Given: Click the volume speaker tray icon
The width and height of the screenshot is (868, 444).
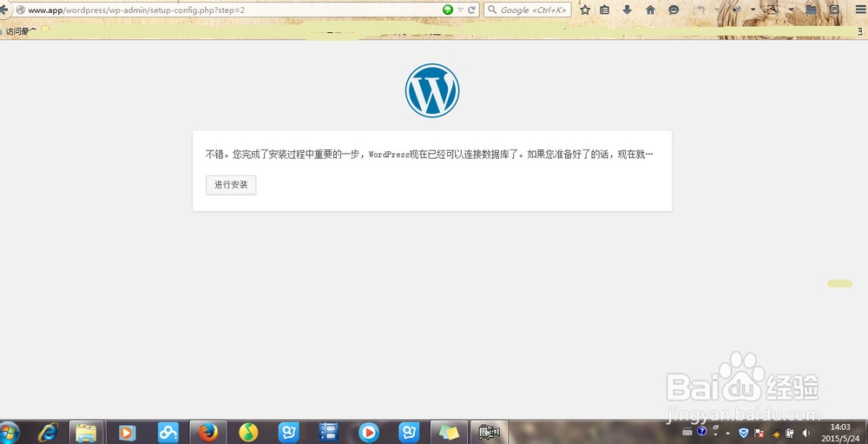Looking at the screenshot, I should point(806,433).
